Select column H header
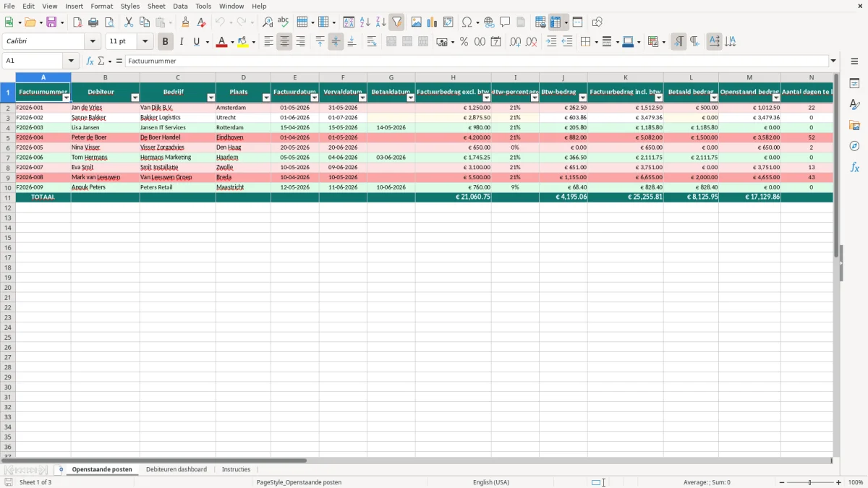The height and width of the screenshot is (488, 868). [454, 77]
